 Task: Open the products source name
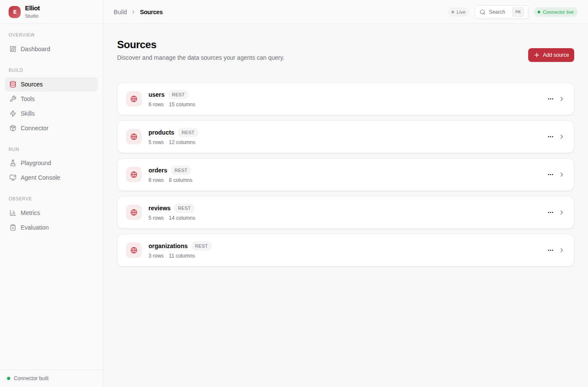[161, 132]
